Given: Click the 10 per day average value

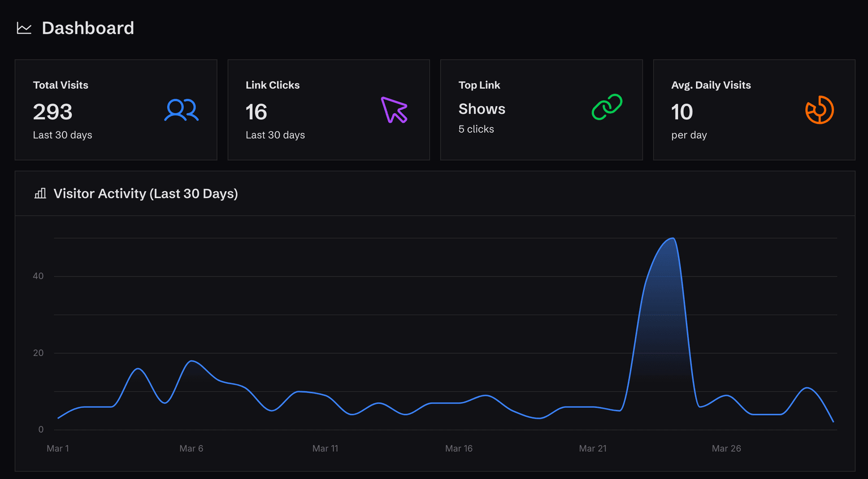Looking at the screenshot, I should point(682,112).
